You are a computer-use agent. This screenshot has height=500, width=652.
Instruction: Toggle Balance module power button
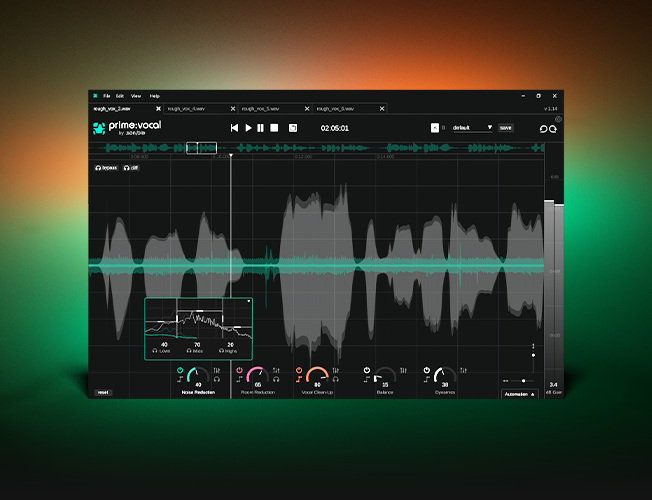(x=367, y=370)
